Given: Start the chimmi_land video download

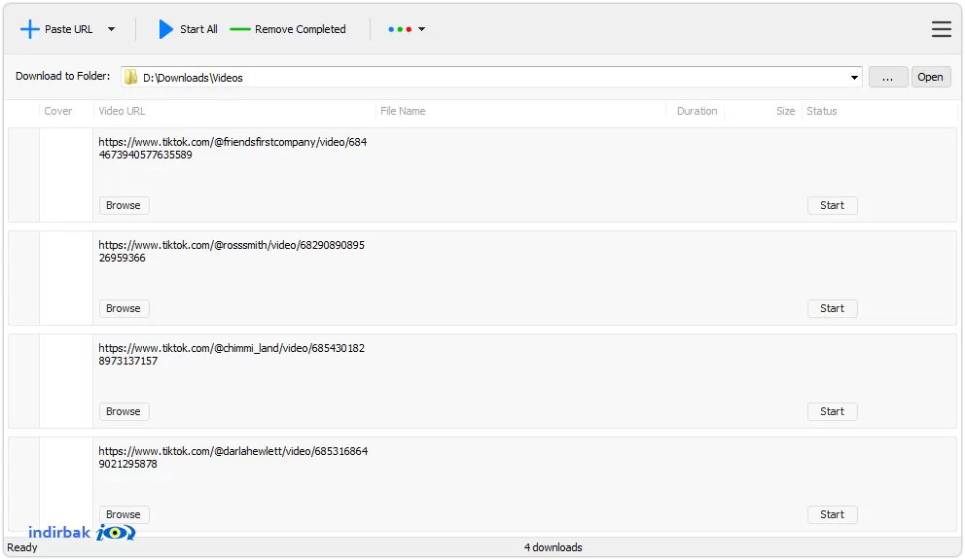Looking at the screenshot, I should point(832,411).
